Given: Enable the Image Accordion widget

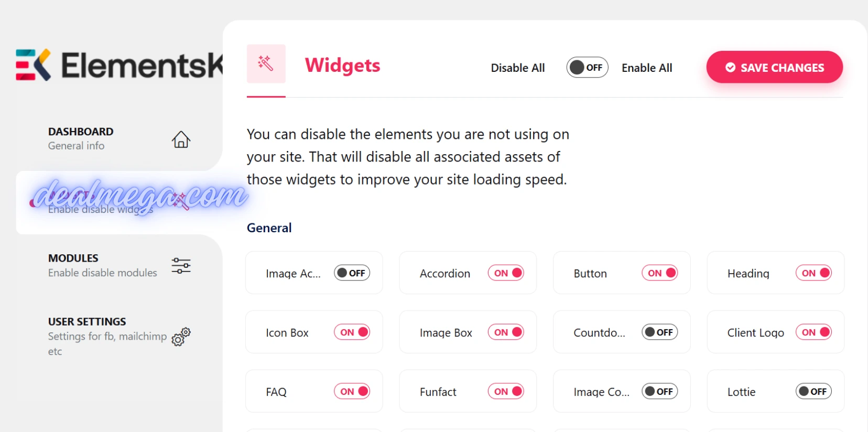Looking at the screenshot, I should tap(352, 273).
